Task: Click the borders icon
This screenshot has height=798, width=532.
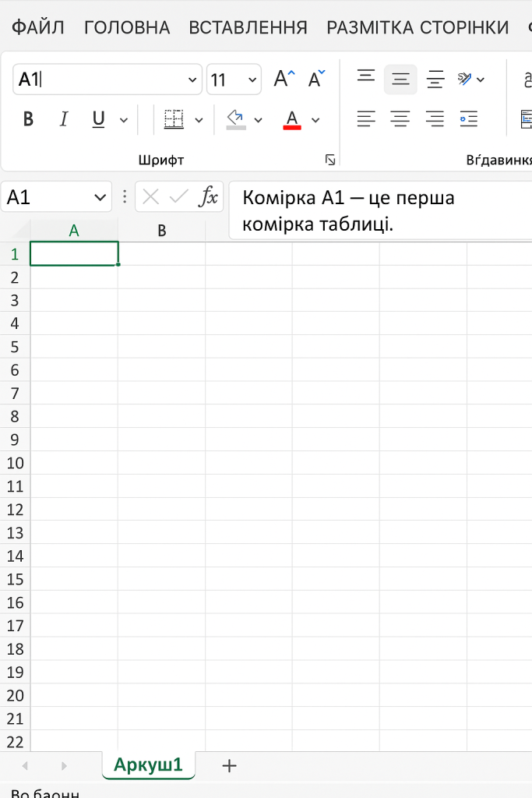Action: click(174, 119)
